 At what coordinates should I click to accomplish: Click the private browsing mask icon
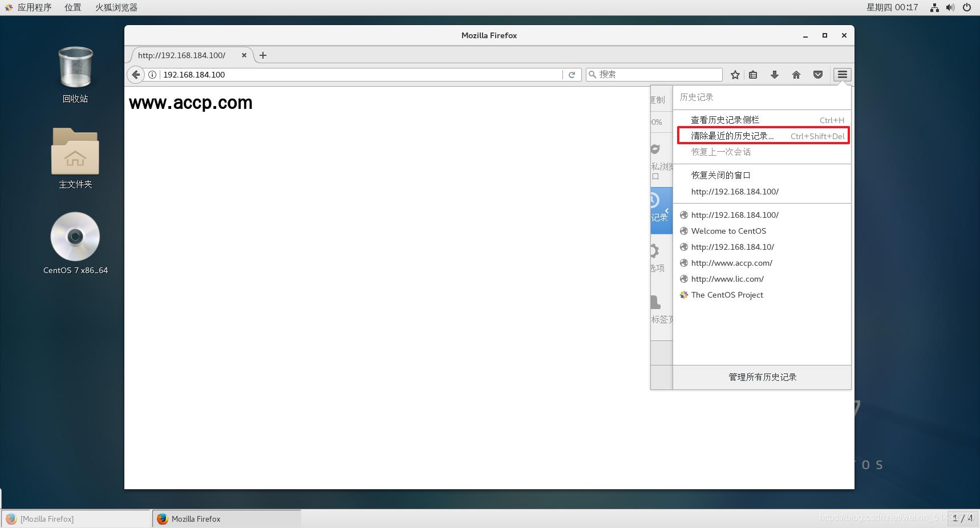(x=655, y=149)
